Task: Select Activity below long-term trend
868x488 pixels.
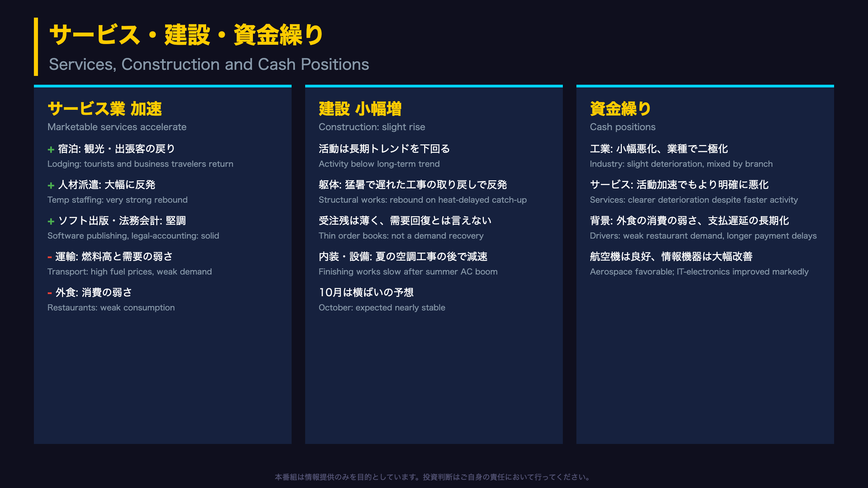Action: click(379, 164)
